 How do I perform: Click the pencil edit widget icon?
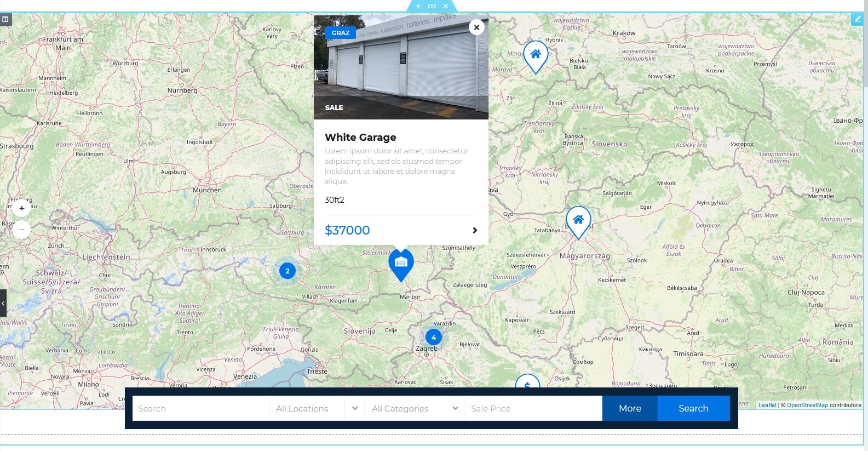click(857, 19)
